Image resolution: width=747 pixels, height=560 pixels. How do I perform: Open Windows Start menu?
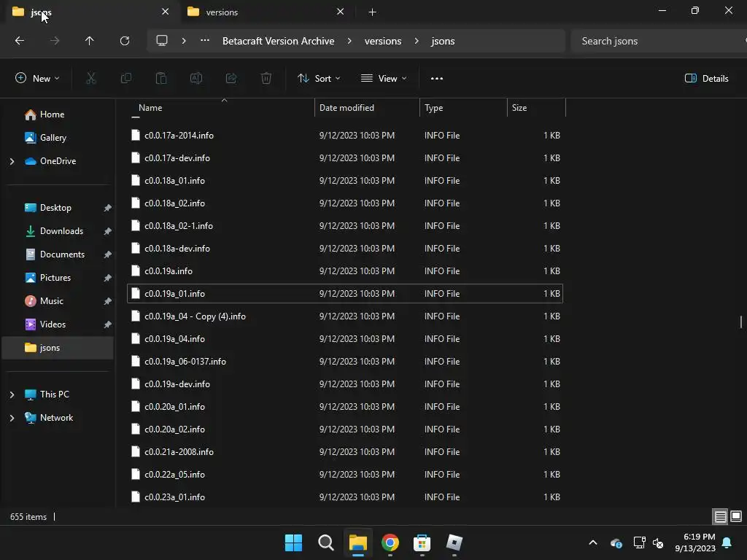pyautogui.click(x=293, y=542)
